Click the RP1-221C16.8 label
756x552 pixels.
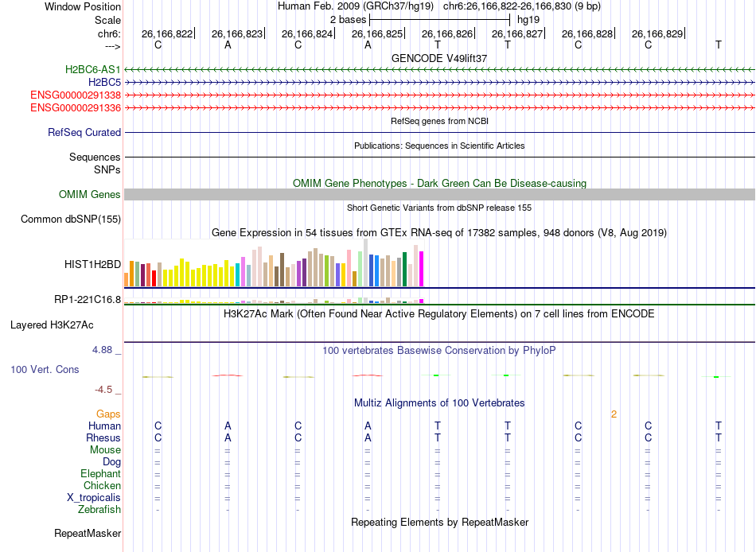[88, 299]
